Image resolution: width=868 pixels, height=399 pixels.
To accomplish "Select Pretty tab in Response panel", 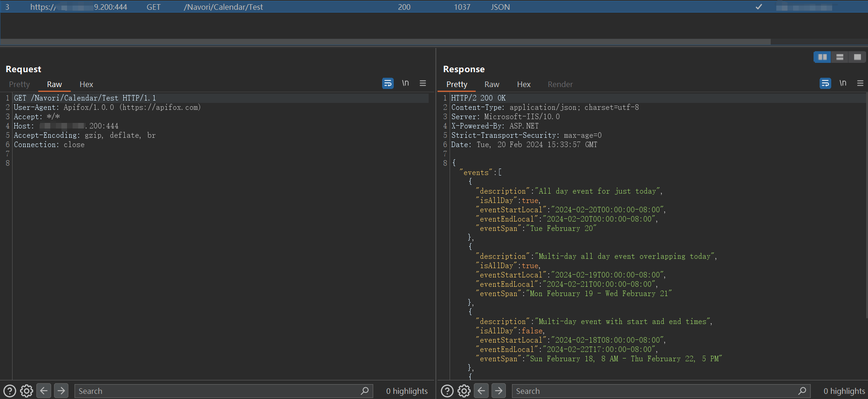I will [x=457, y=84].
